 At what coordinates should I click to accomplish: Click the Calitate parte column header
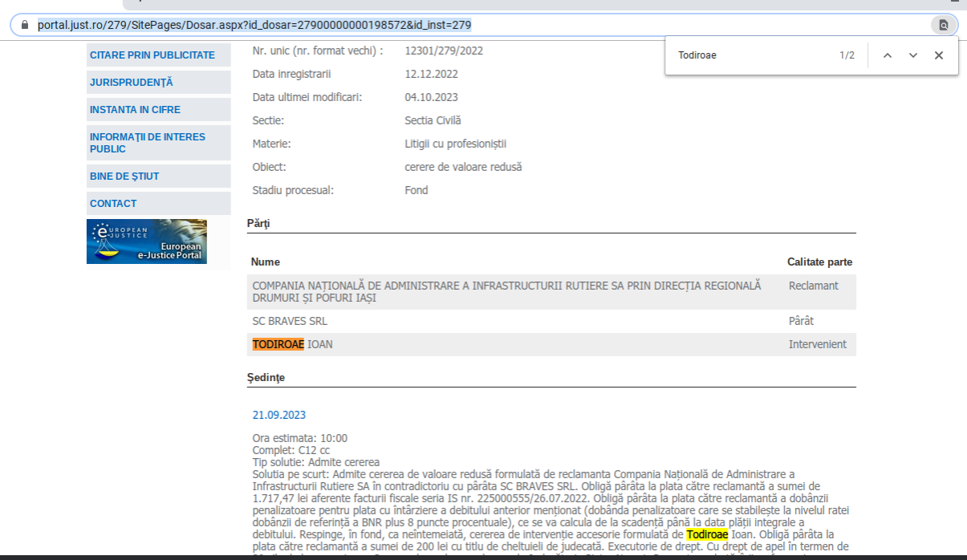click(x=819, y=262)
